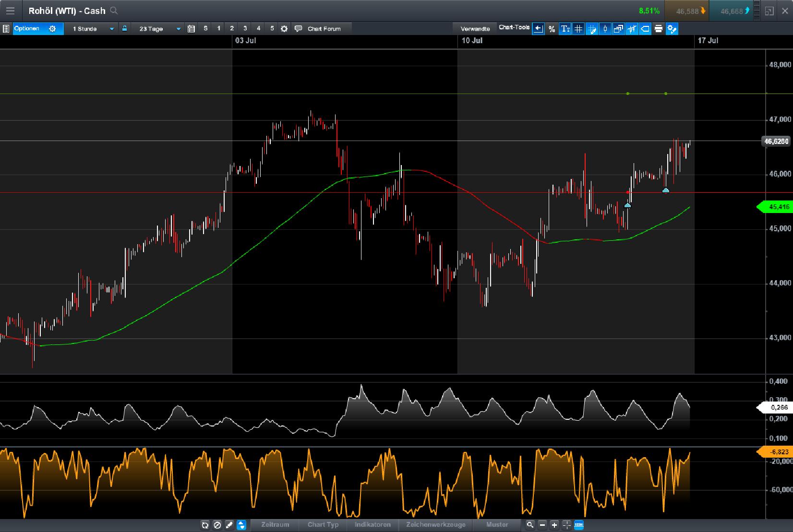Click the green sell price 46,588
Screen dimensions: 793x532
click(688, 10)
